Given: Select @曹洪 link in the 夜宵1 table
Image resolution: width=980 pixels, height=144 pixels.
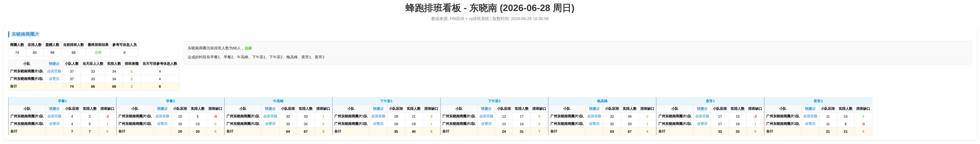Looking at the screenshot, I should point(702,124).
